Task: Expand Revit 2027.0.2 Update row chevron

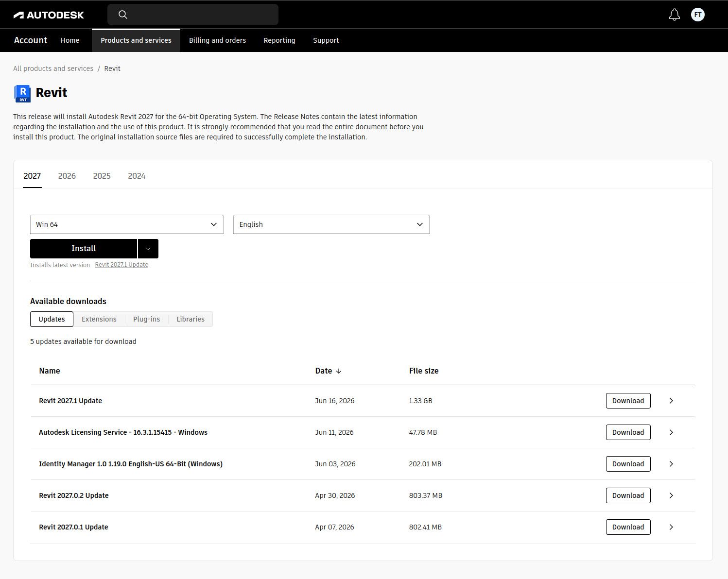Action: point(671,495)
